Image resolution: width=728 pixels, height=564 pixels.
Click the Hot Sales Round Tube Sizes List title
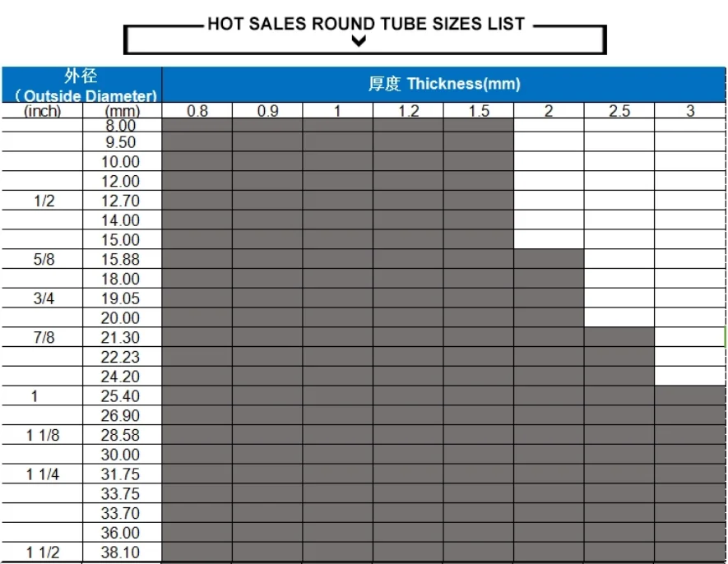(x=365, y=24)
